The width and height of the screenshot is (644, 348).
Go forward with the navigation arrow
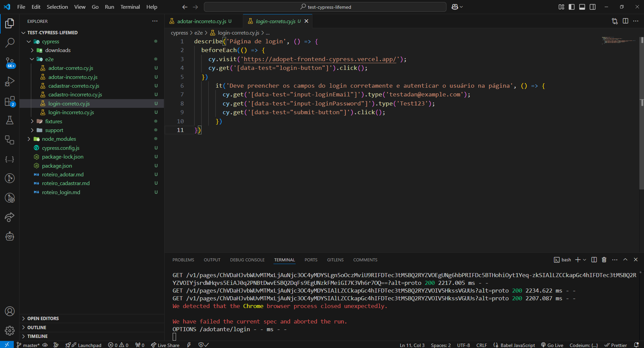tap(196, 7)
